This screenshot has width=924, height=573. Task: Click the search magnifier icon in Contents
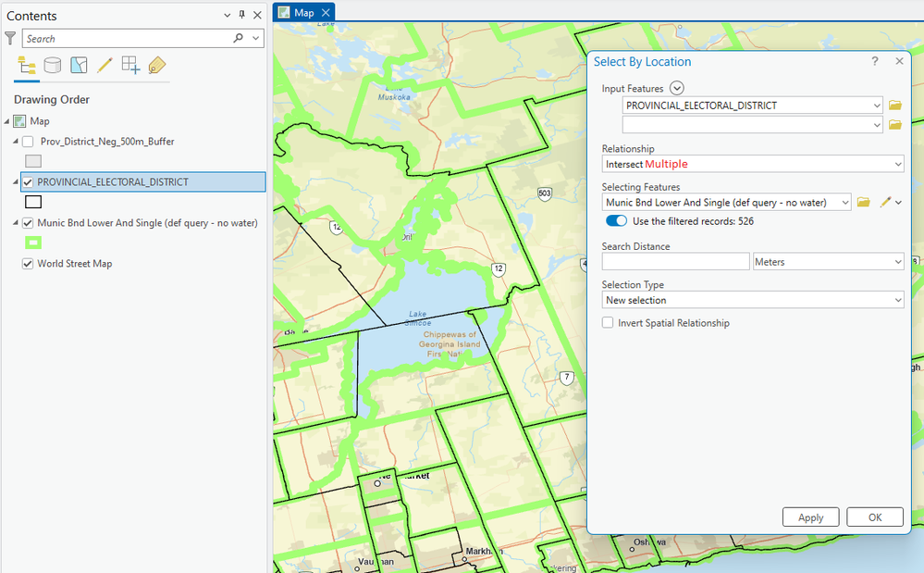[238, 38]
